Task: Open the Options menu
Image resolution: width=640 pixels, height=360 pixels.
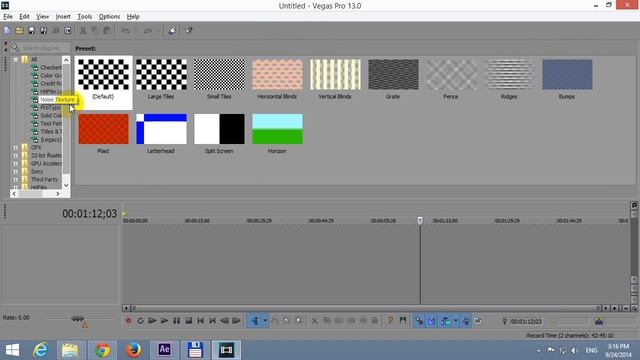Action: [109, 17]
